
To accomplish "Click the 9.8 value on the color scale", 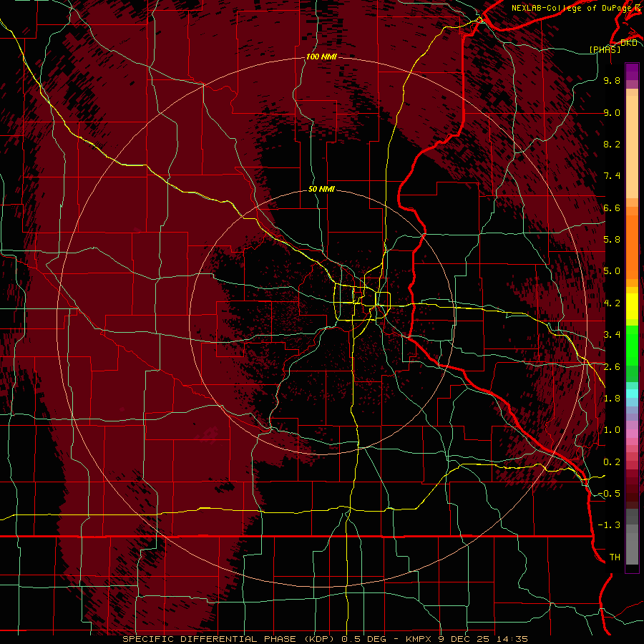I will (x=612, y=80).
